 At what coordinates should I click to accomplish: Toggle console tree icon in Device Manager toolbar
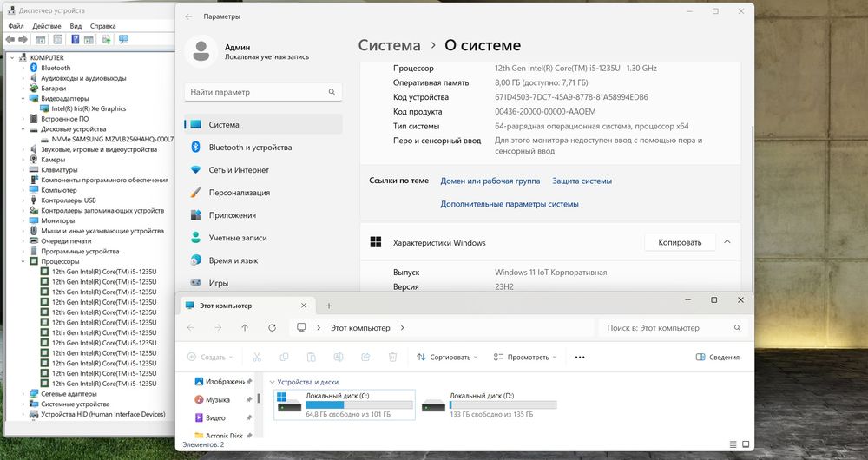pos(41,39)
